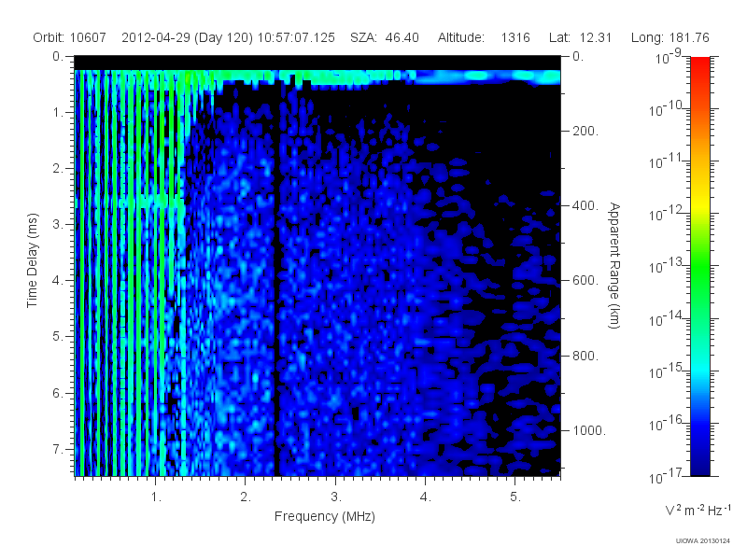Image resolution: width=747 pixels, height=560 pixels.
Task: Click the 'SZA: 46.40' text
Action: coord(385,37)
